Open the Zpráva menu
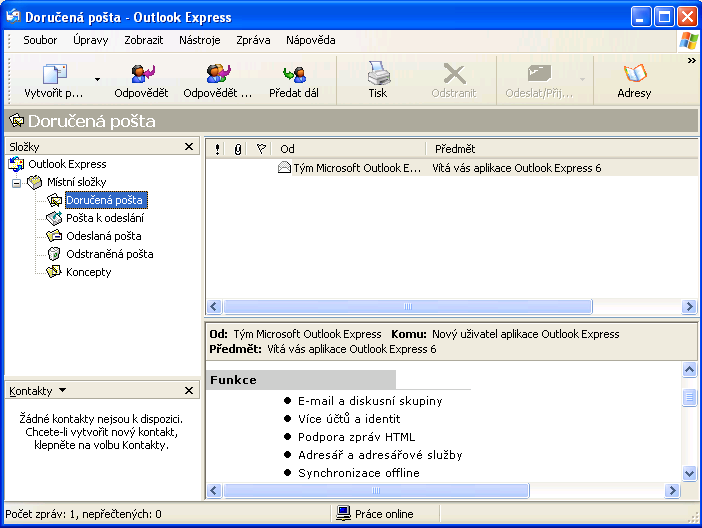Viewport: 702px width, 528px height. pos(253,40)
